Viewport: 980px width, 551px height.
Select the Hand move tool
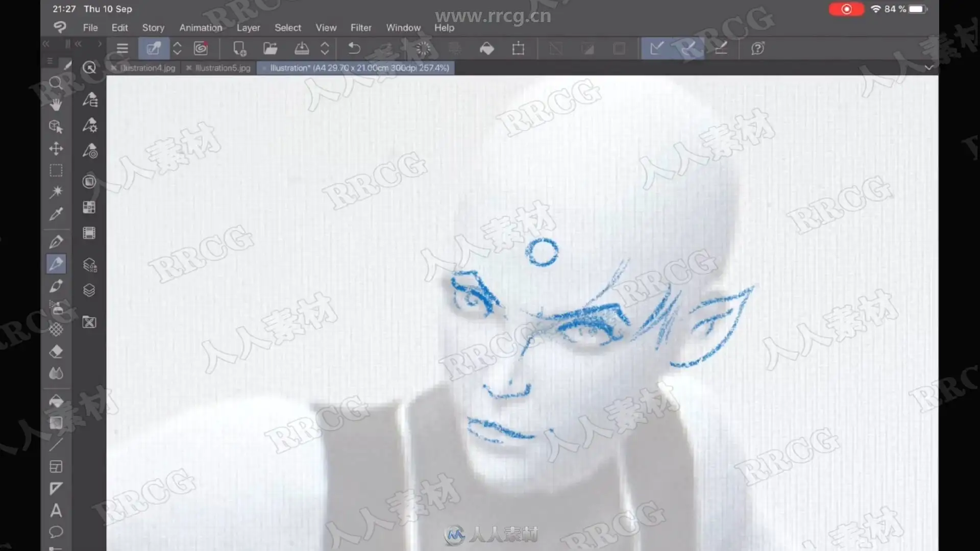point(56,105)
